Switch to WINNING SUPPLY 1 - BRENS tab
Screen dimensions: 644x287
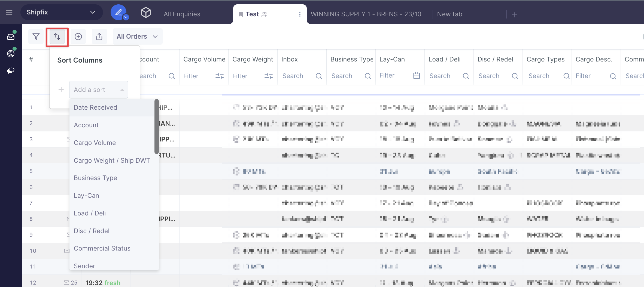pyautogui.click(x=366, y=14)
